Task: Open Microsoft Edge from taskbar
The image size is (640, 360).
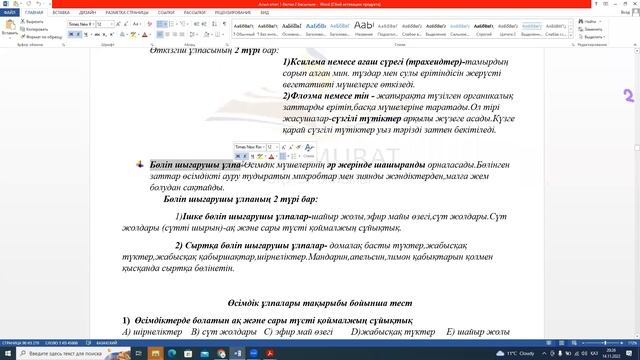Action: [x=172, y=353]
